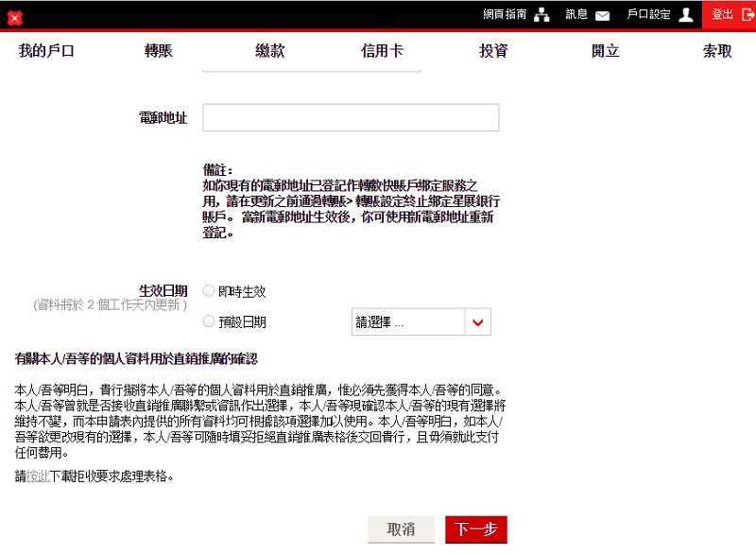The width and height of the screenshot is (756, 555).
Task: Open the 繳款 menu
Action: [270, 51]
